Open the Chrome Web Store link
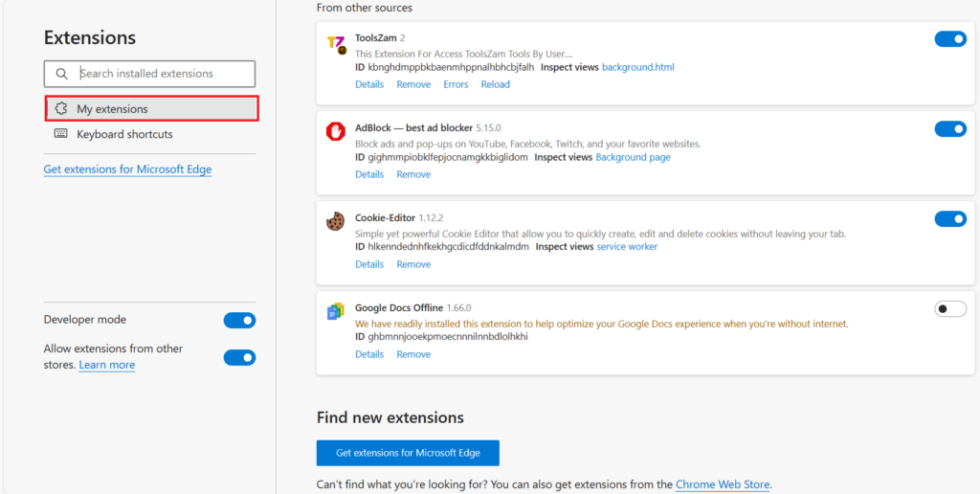Image resolution: width=980 pixels, height=494 pixels. (723, 484)
